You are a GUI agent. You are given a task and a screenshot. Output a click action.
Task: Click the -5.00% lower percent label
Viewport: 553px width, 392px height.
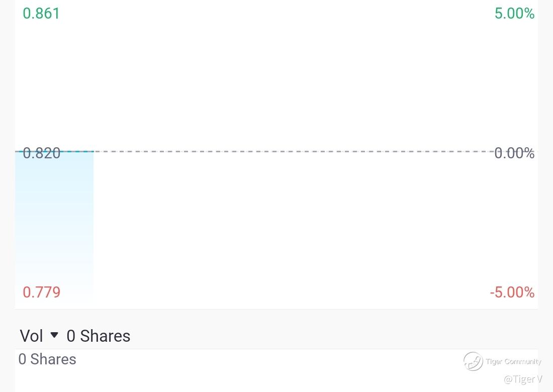tap(512, 292)
